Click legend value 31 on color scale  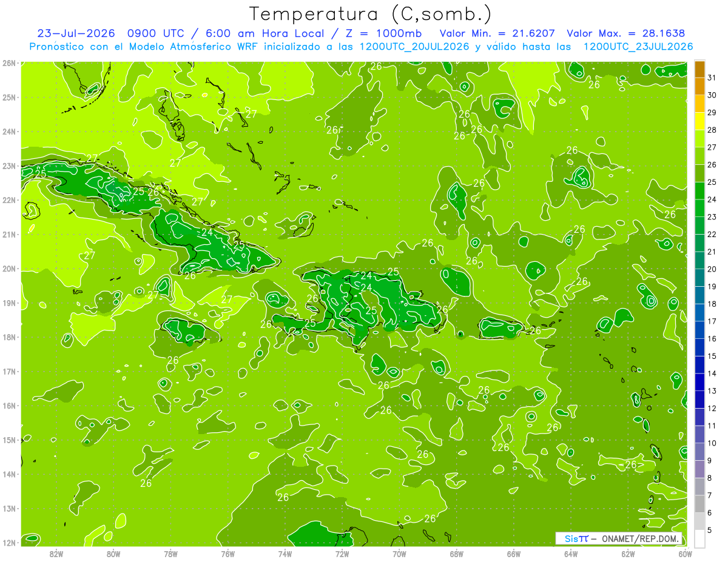click(x=712, y=78)
